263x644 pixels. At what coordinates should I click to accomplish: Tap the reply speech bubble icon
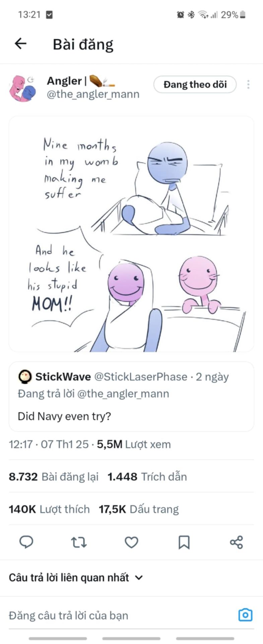coord(26,542)
